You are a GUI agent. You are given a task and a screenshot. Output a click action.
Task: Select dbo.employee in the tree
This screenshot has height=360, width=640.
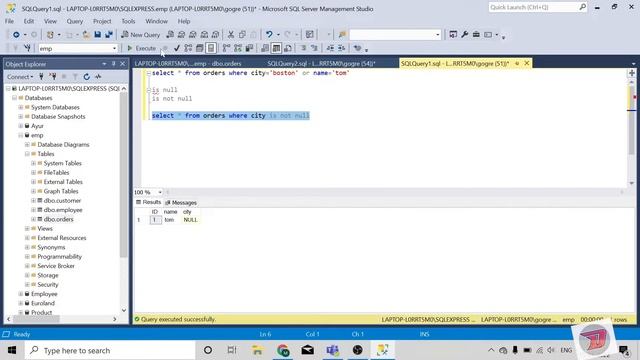pos(63,210)
